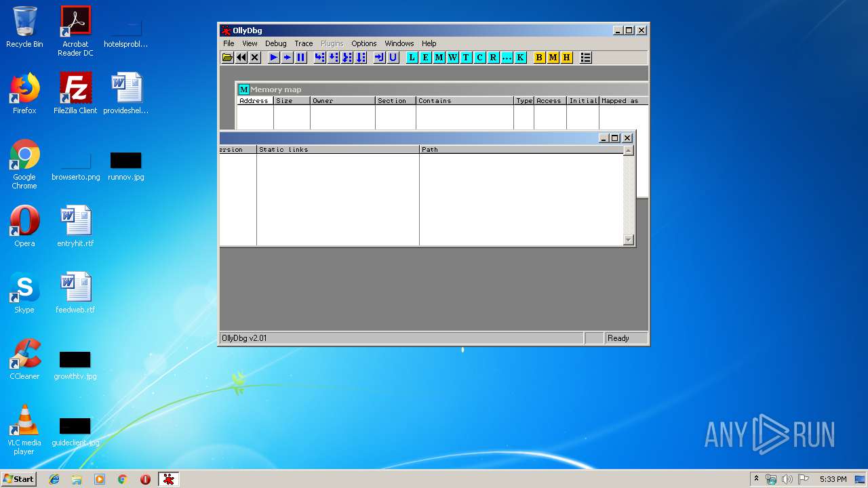
Task: Show hidden tray icons arrow
Action: click(x=756, y=479)
